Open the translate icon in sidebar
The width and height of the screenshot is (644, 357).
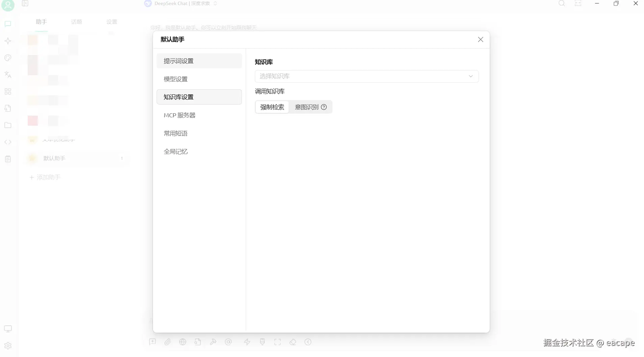8,75
